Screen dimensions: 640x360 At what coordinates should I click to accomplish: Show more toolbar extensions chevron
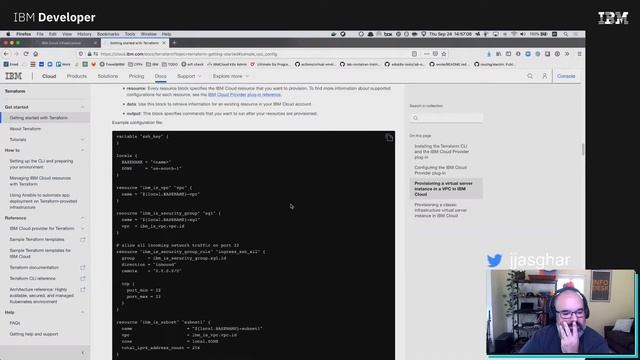pyautogui.click(x=567, y=54)
